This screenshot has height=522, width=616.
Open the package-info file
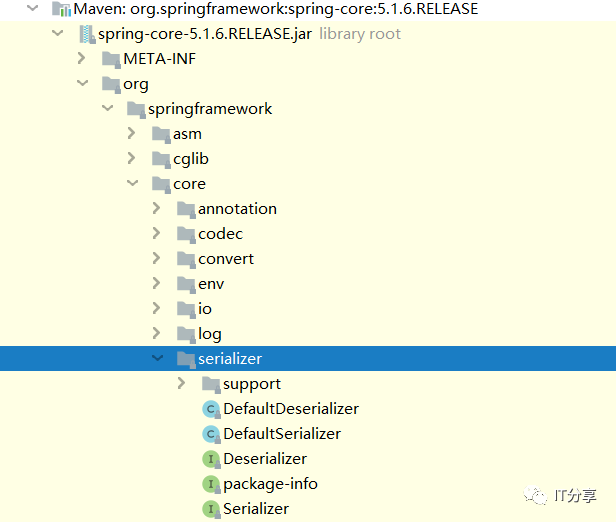(270, 484)
